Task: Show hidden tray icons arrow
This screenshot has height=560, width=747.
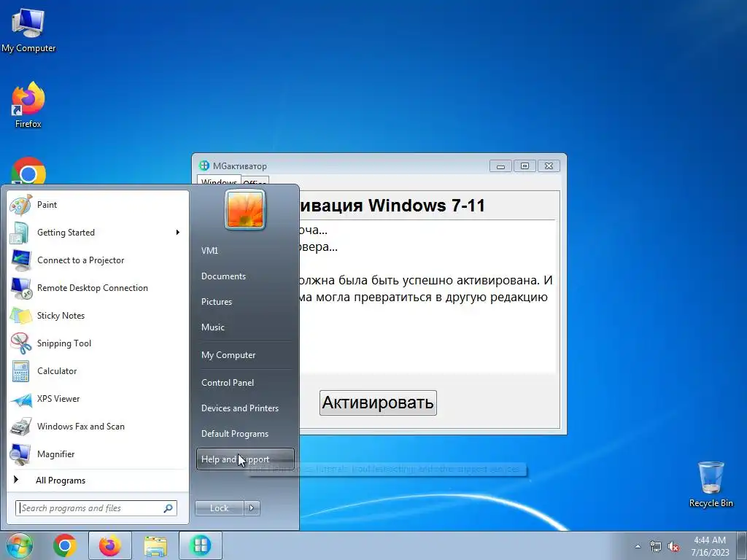Action: pos(638,547)
